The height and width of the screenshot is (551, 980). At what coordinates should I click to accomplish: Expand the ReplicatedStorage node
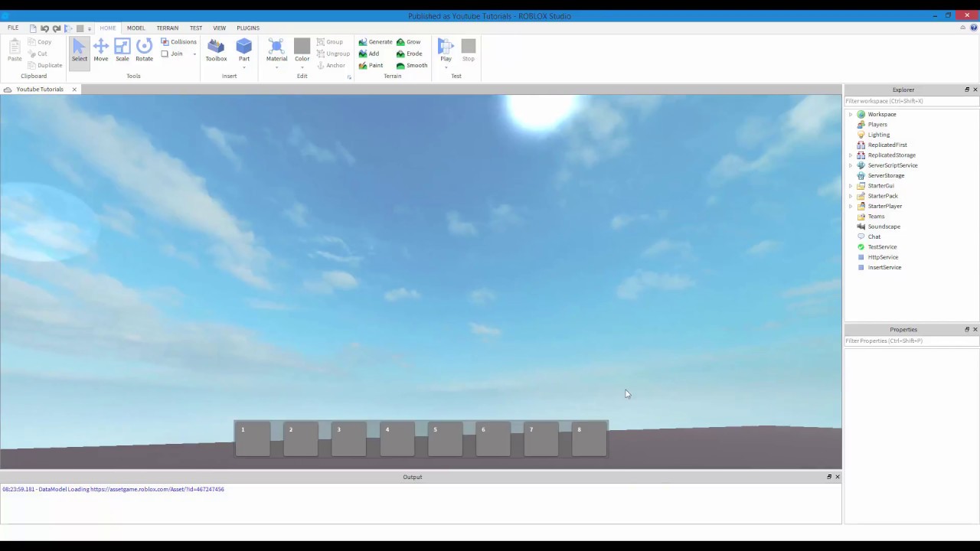click(850, 155)
